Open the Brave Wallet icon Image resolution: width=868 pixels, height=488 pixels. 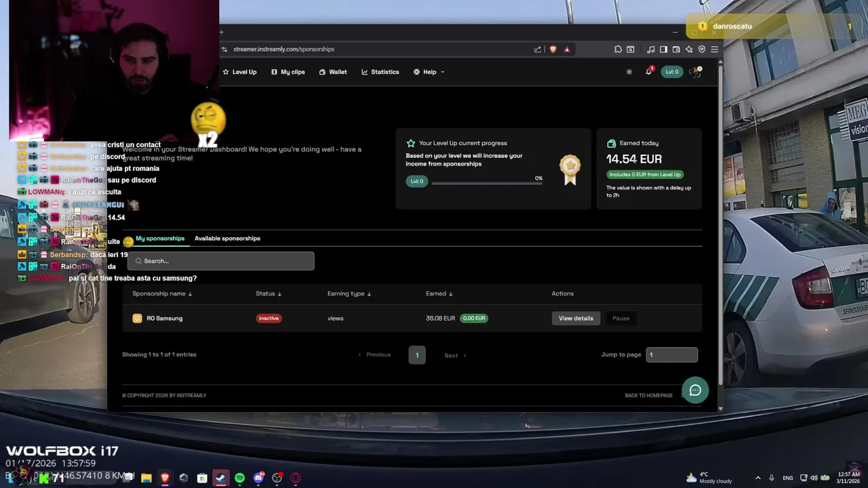click(x=676, y=49)
